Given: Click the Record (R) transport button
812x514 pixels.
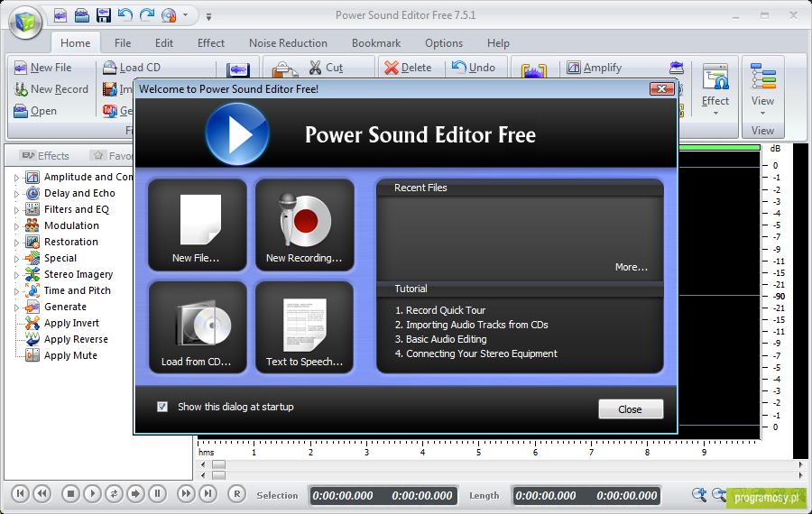Looking at the screenshot, I should [x=236, y=493].
